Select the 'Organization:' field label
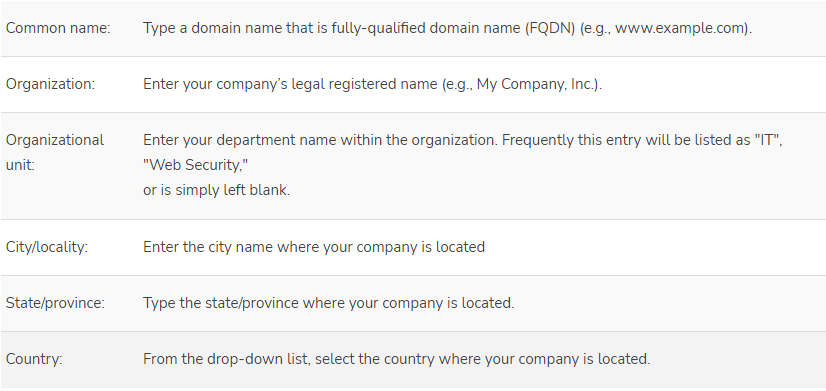The height and width of the screenshot is (391, 826). (x=51, y=84)
